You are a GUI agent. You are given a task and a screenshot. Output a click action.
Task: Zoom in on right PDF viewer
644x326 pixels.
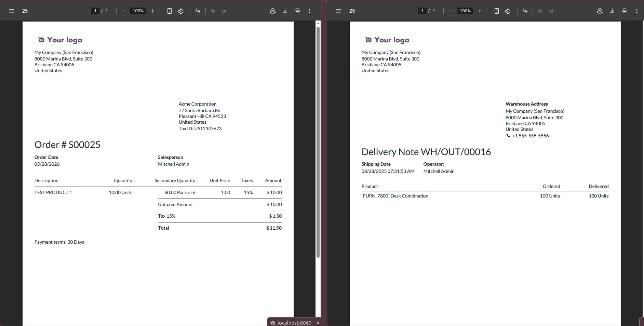[480, 11]
